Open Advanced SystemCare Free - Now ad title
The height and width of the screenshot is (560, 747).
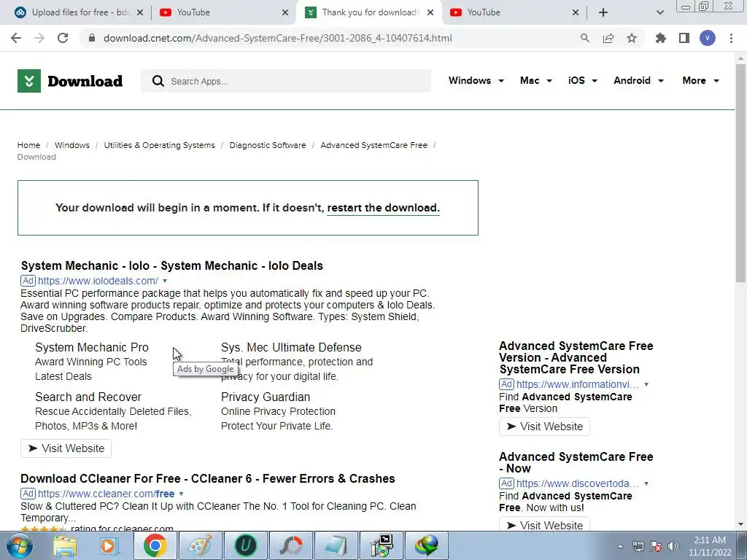[576, 462]
